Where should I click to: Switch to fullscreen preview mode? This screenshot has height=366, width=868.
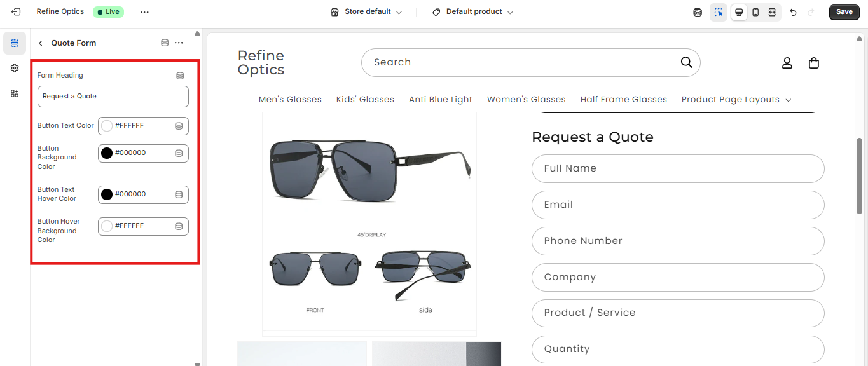(x=772, y=12)
